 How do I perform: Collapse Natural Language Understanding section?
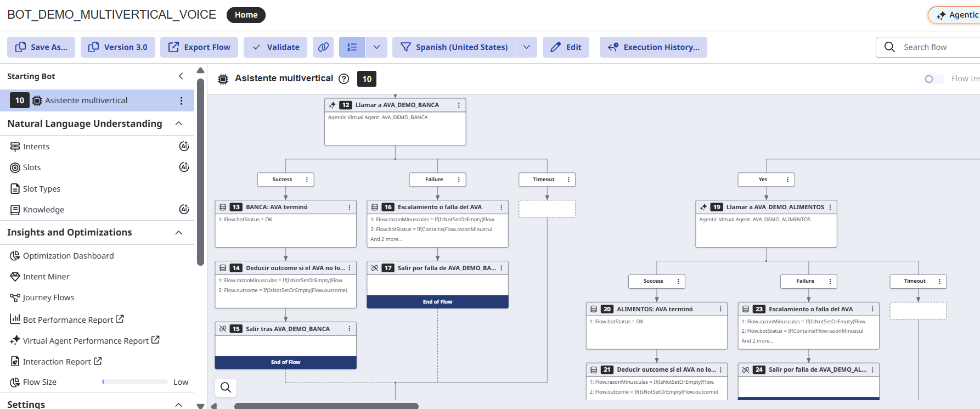coord(179,124)
